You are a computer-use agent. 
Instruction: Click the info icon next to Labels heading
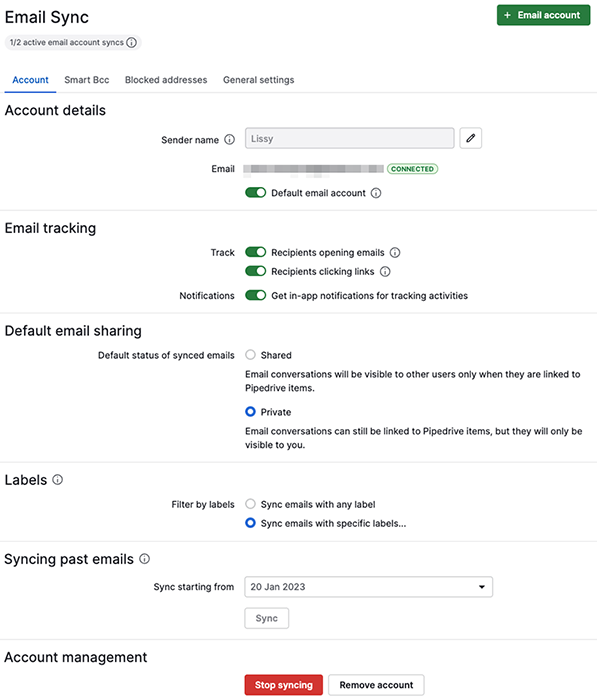pos(58,479)
